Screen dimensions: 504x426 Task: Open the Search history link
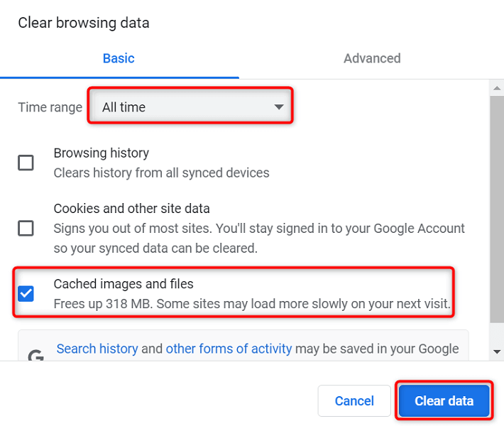point(97,349)
